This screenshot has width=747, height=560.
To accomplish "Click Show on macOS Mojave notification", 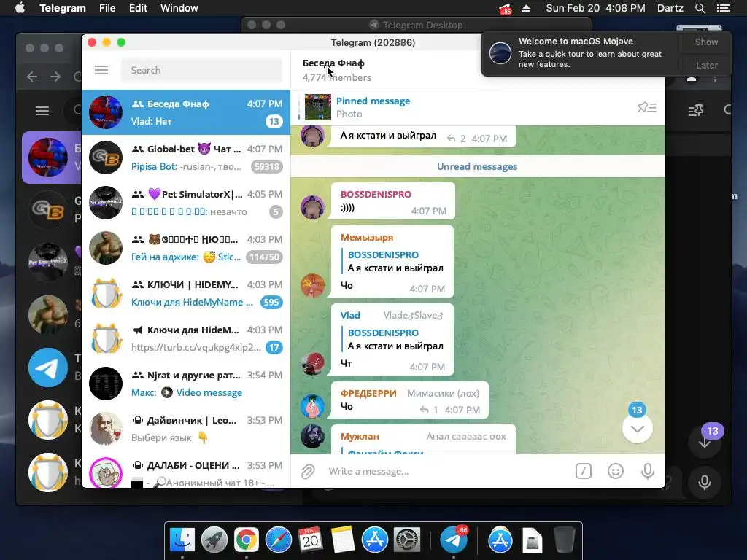I will tap(706, 42).
